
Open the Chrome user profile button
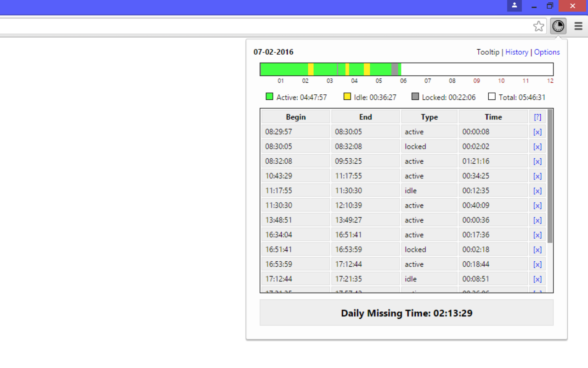pos(514,6)
